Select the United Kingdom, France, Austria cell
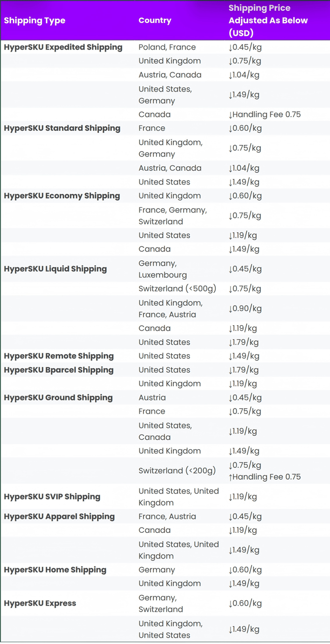 170,308
